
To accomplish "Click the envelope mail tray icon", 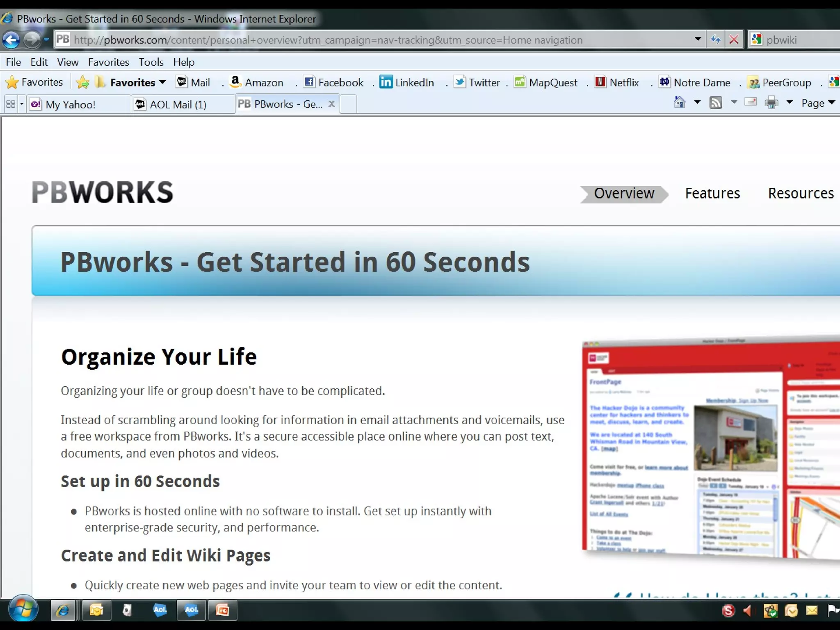I will point(812,611).
